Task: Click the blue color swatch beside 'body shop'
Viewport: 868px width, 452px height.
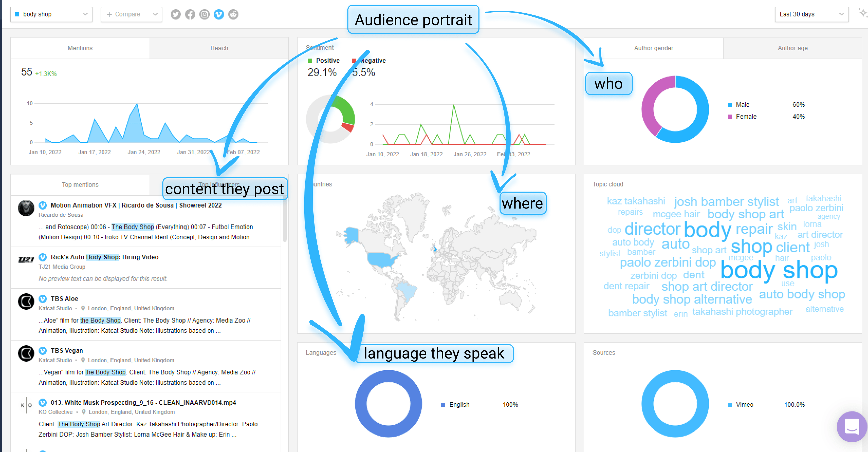Action: pos(17,14)
